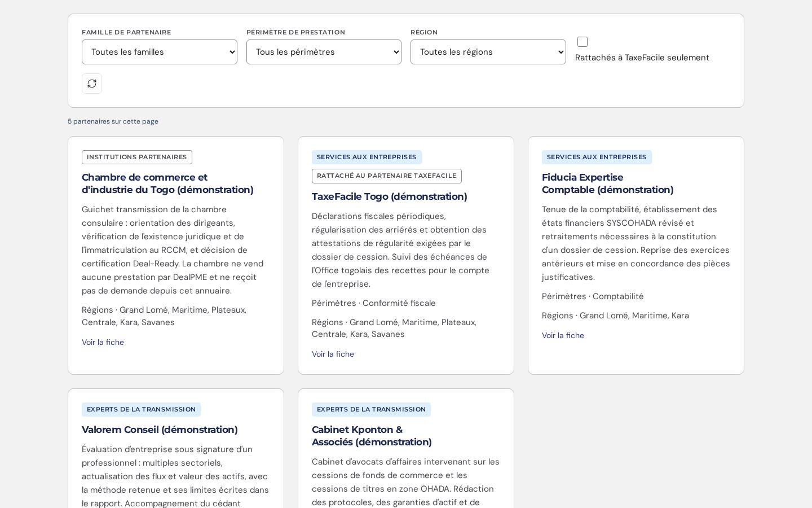Image resolution: width=812 pixels, height=508 pixels.
Task: Click 'Périmètres · Conformité fiscale' text
Action: 374,303
